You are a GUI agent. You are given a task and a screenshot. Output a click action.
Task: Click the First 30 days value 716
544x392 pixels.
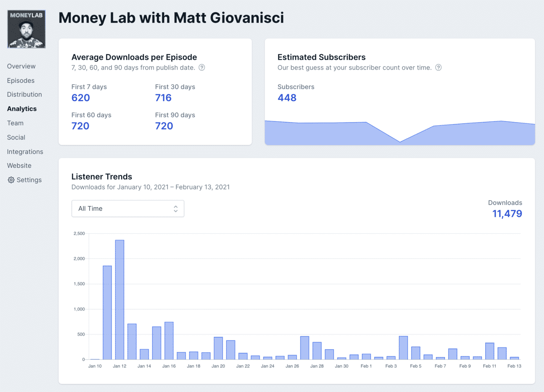point(164,98)
